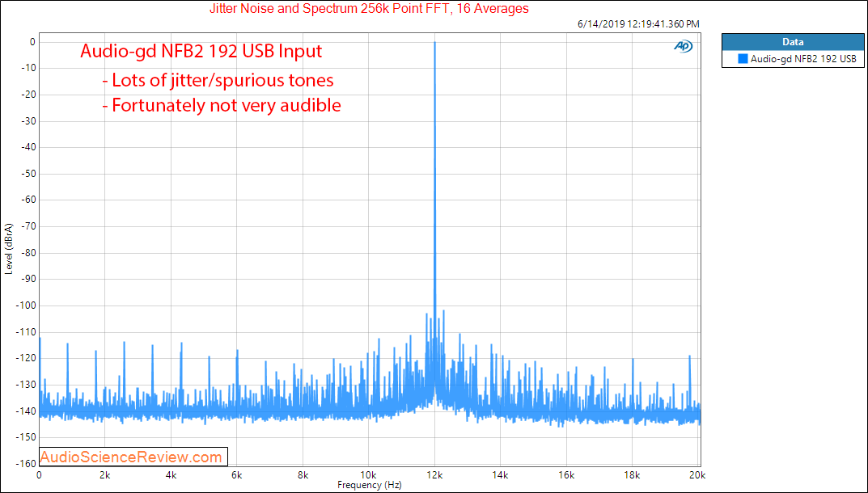Click the -50 label on the level axis
Image resolution: width=868 pixels, height=493 pixels.
28,174
